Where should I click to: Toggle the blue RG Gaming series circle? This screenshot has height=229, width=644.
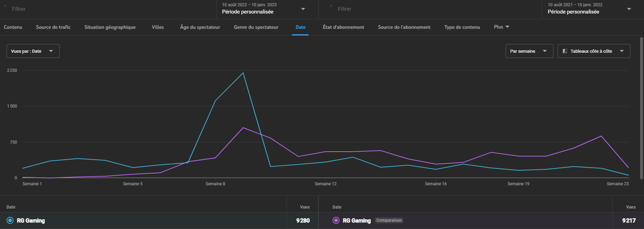(10, 220)
